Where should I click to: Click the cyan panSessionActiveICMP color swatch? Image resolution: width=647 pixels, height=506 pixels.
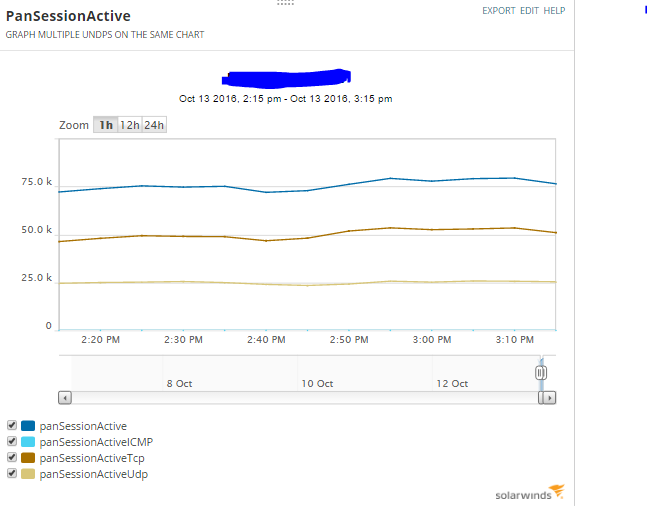(x=28, y=442)
